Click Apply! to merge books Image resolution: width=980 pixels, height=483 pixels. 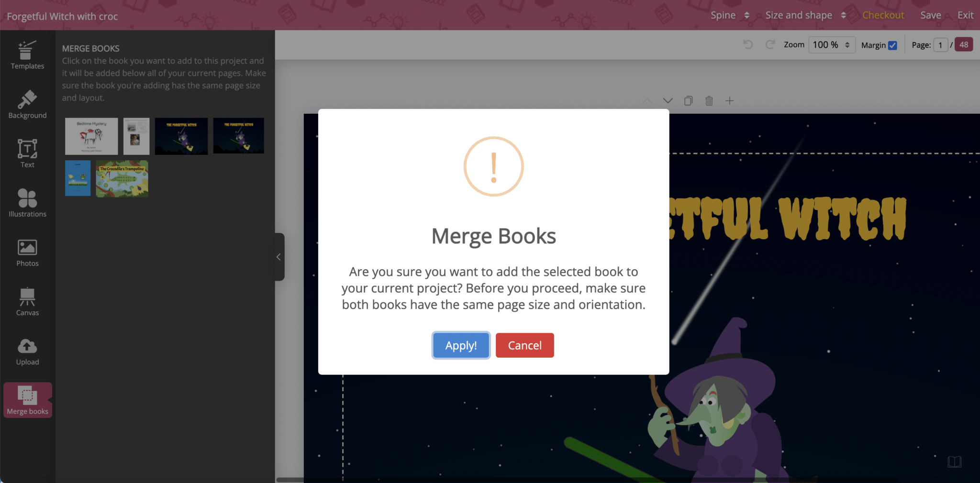(460, 345)
